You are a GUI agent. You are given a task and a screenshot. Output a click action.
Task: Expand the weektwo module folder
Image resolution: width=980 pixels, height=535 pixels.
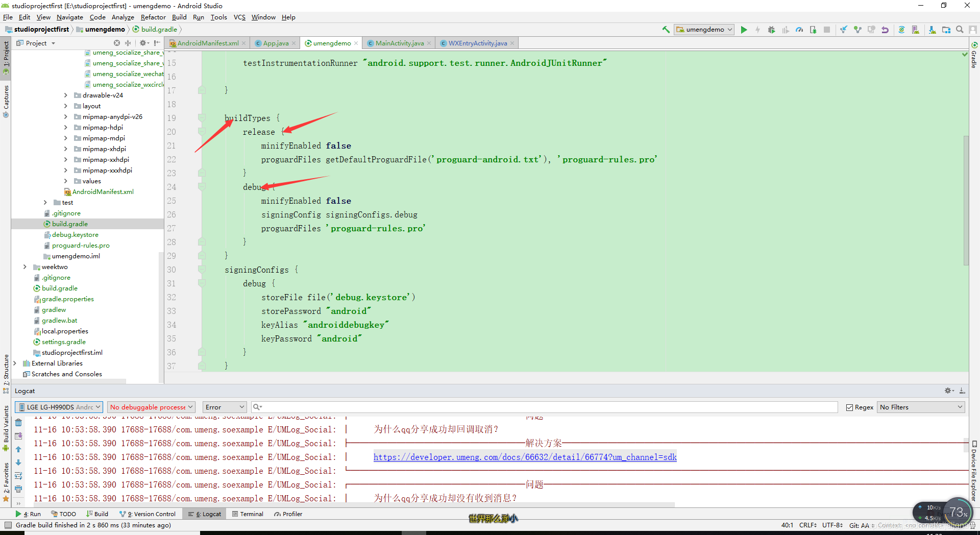(25, 267)
